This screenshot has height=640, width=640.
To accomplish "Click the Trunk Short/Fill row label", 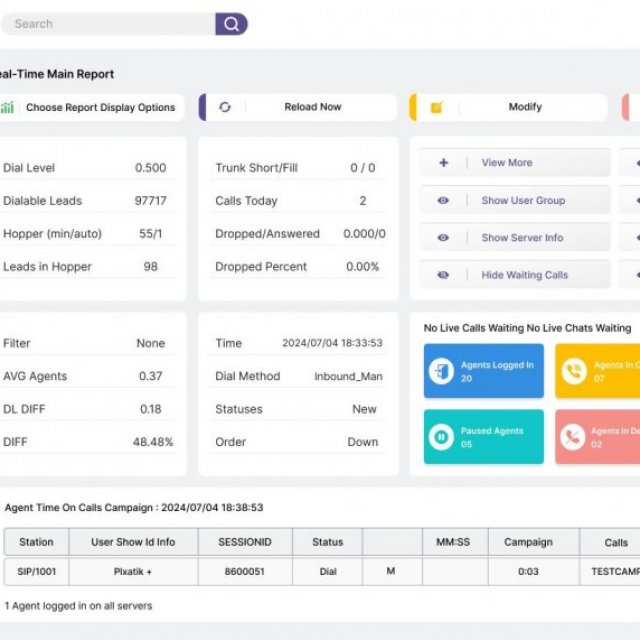I will click(x=256, y=168).
